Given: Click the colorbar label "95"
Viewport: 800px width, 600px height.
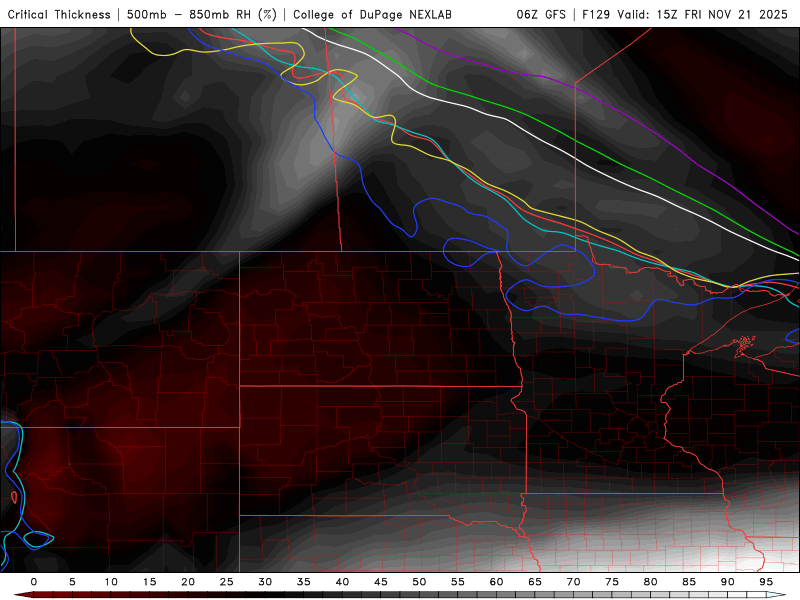Looking at the screenshot, I should tap(766, 582).
